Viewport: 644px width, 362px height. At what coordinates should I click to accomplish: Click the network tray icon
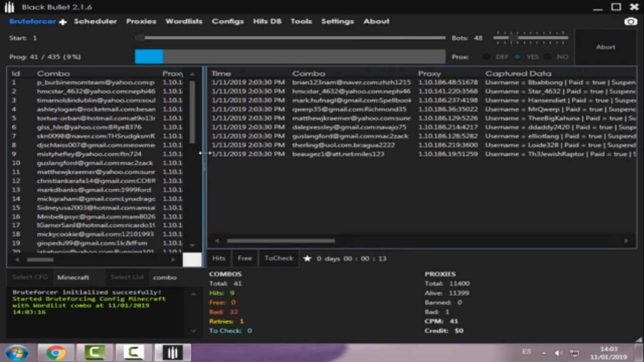[x=574, y=353]
